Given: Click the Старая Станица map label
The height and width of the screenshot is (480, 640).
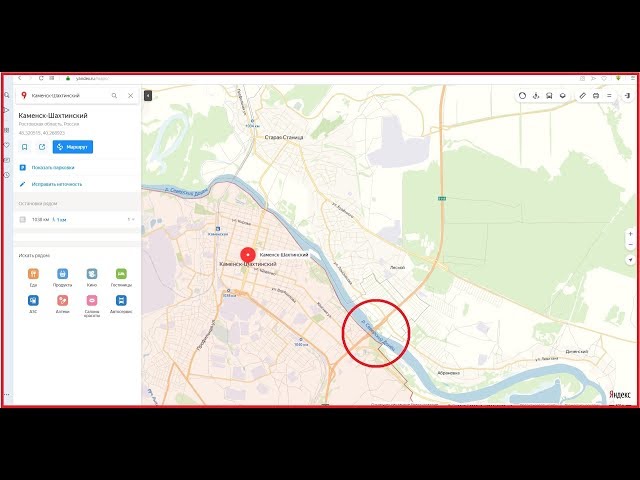Looking at the screenshot, I should pos(284,138).
